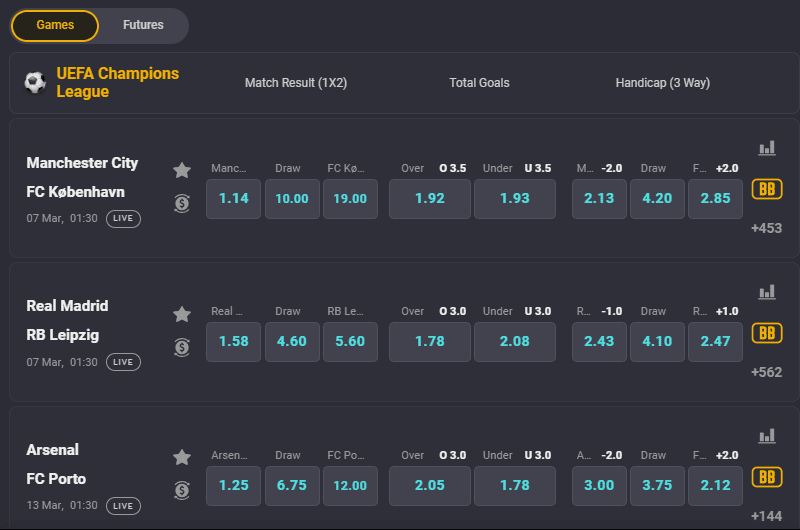The height and width of the screenshot is (530, 800).
Task: Click cash-out icon for Real Madrid match
Action: (x=182, y=347)
